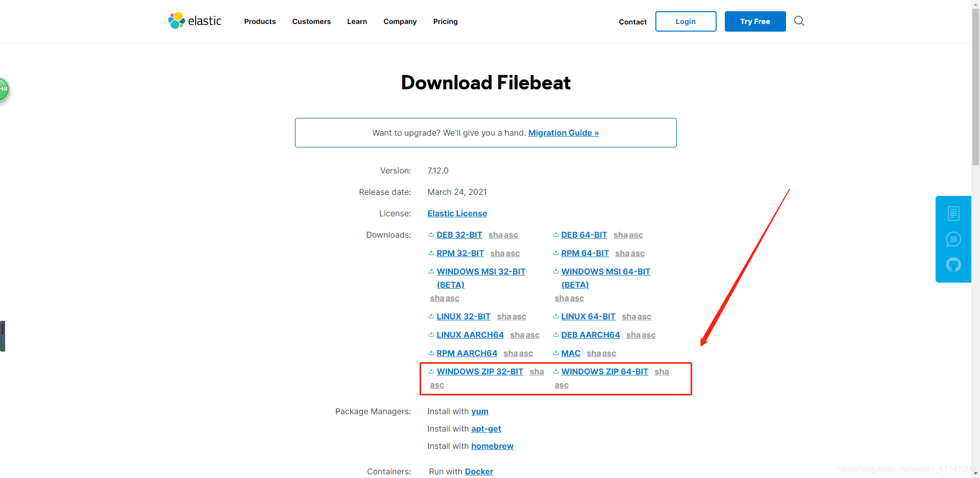Open the search magnifier icon

pos(799,21)
